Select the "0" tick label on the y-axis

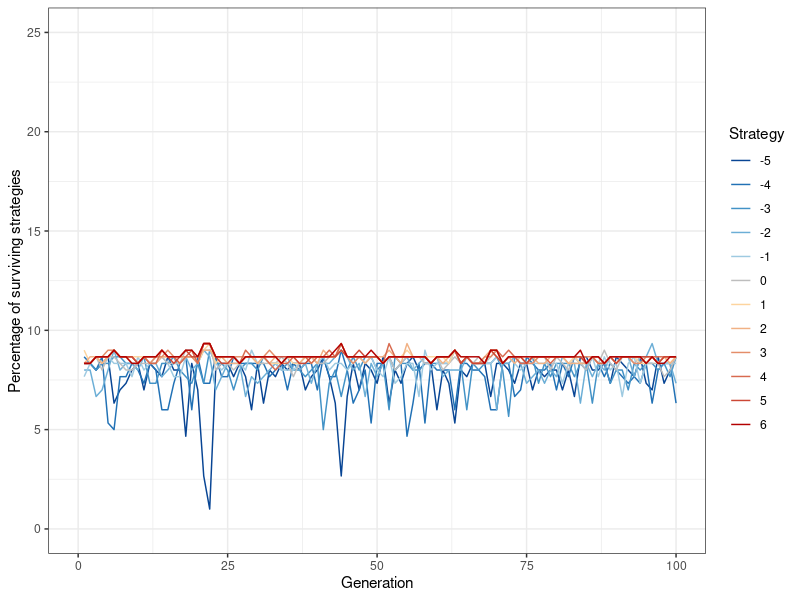[x=37, y=529]
